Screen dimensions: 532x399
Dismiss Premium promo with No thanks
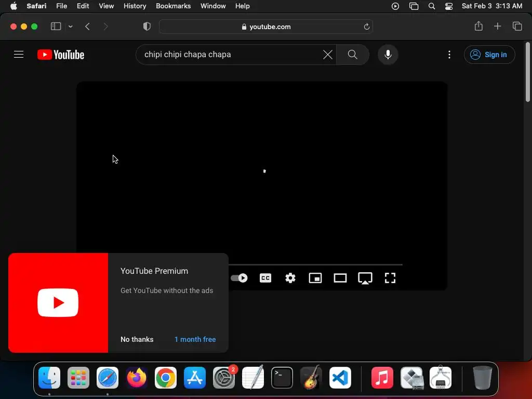pyautogui.click(x=137, y=339)
